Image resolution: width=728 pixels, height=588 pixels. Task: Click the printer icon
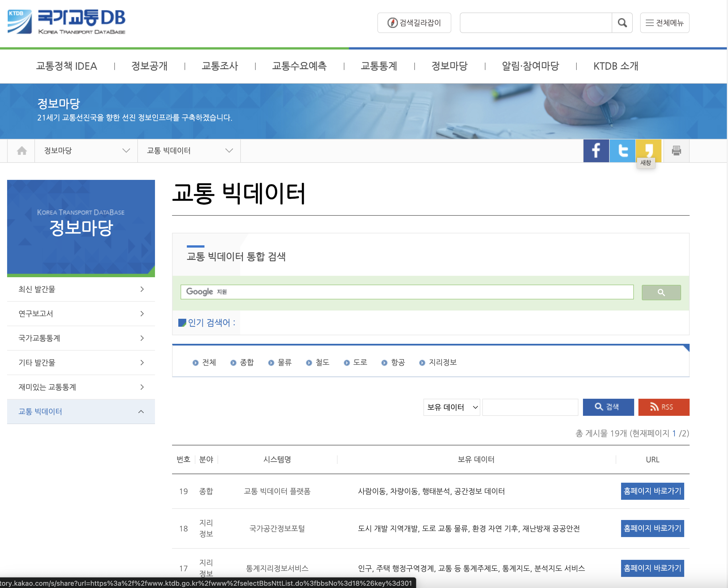click(x=676, y=151)
